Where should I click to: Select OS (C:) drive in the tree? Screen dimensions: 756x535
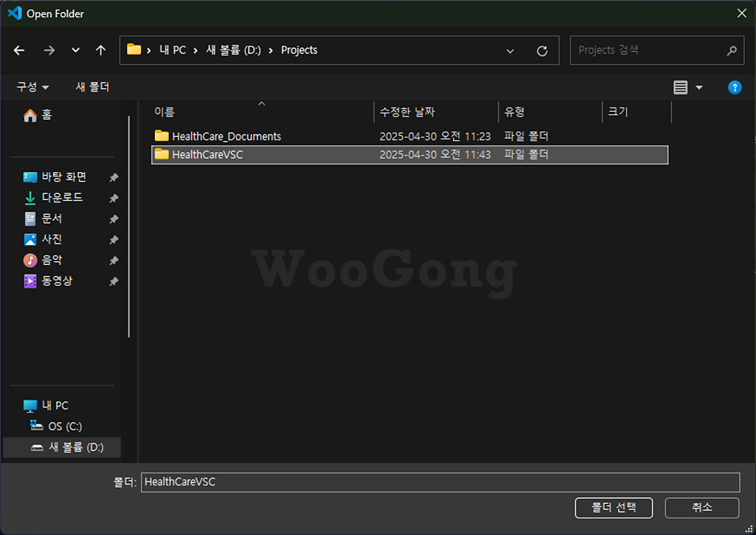click(56, 427)
